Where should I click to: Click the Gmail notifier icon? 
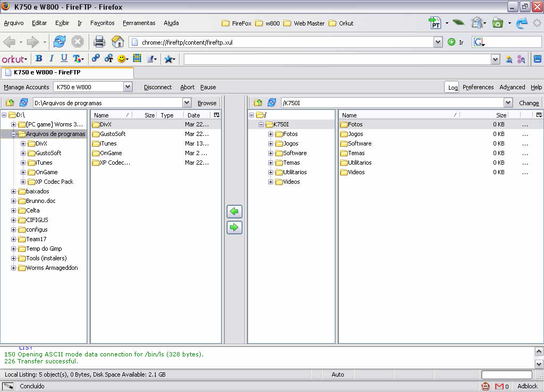click(499, 386)
